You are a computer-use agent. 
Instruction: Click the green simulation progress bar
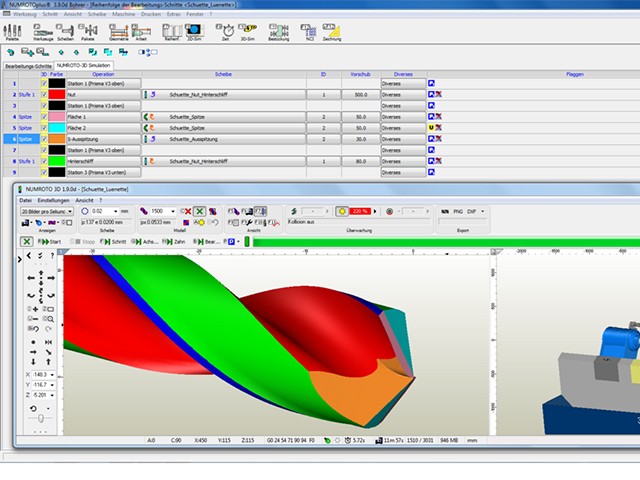[446, 242]
